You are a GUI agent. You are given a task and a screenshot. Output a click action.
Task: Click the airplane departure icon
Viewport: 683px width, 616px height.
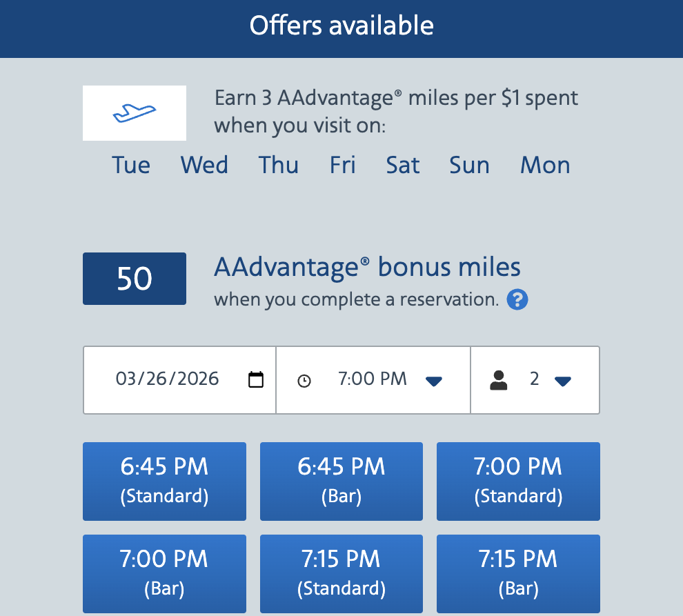pyautogui.click(x=134, y=112)
